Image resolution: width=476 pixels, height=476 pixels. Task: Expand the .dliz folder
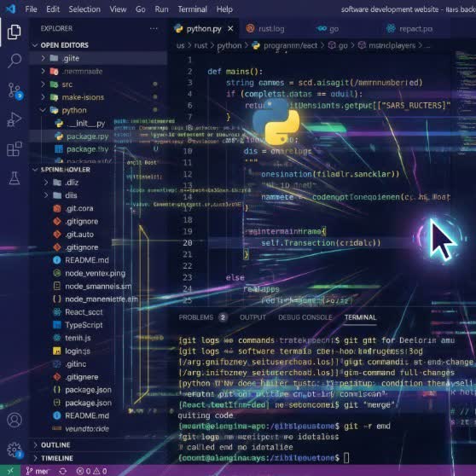46,183
